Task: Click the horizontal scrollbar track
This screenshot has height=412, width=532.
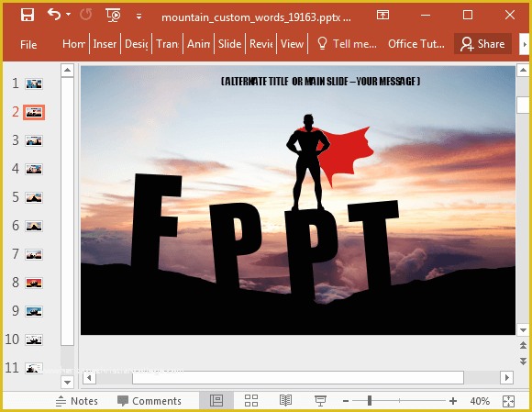Action: coord(298,377)
